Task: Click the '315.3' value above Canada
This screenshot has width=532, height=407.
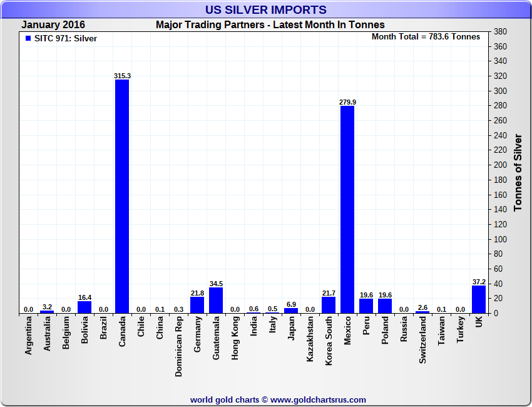Action: coord(122,76)
